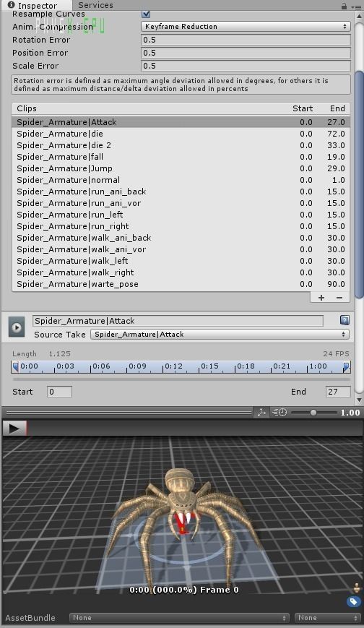364x628 pixels.
Task: Select the Spider_Armature|normal clip
Action: tap(181, 180)
